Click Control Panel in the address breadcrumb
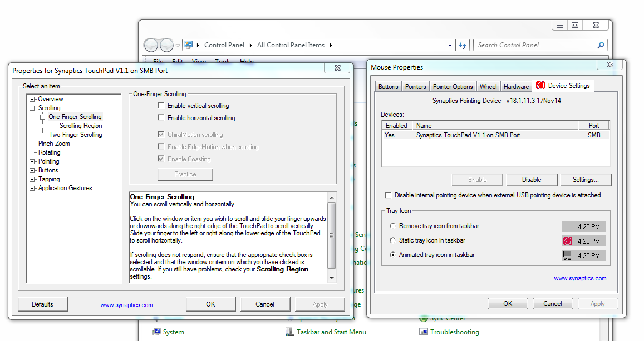This screenshot has height=341, width=644. point(224,45)
